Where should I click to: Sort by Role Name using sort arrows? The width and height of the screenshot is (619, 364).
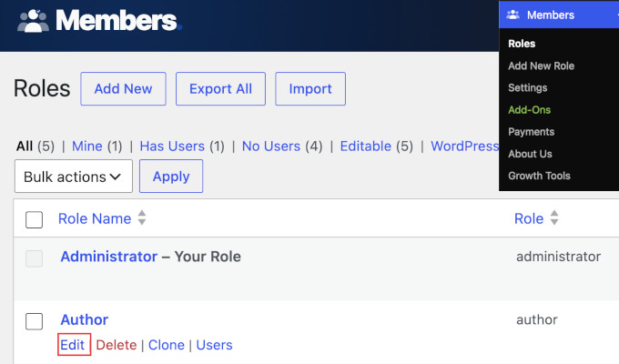click(x=142, y=217)
